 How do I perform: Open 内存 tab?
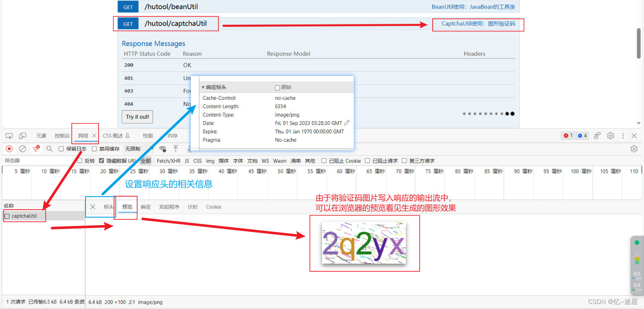tap(172, 136)
